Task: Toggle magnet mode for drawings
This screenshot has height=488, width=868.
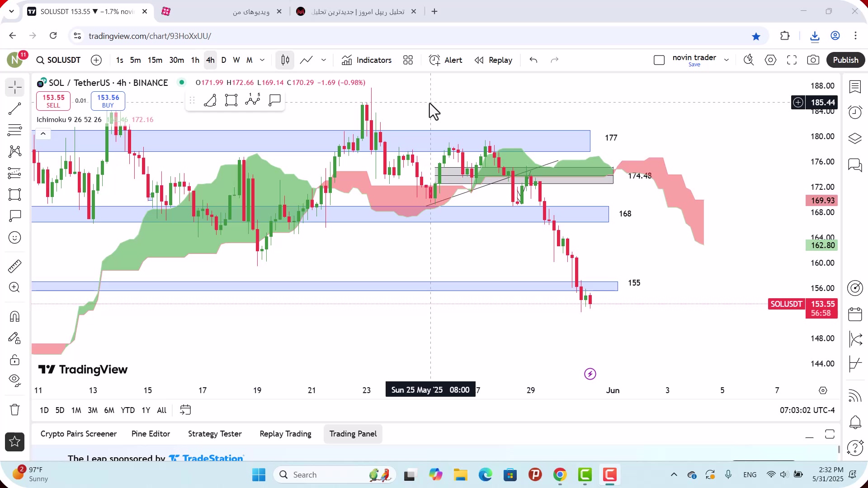Action: click(15, 316)
